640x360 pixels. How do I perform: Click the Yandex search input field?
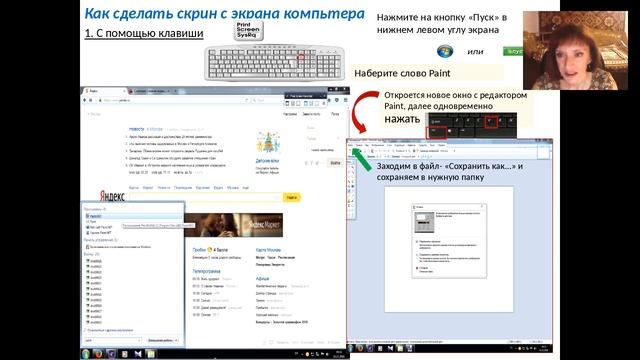coord(206,198)
